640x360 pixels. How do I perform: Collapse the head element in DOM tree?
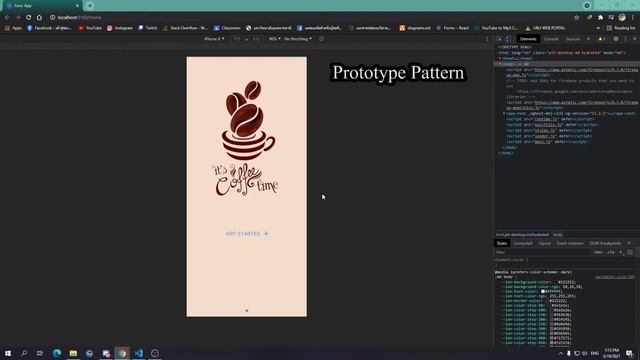(500, 58)
